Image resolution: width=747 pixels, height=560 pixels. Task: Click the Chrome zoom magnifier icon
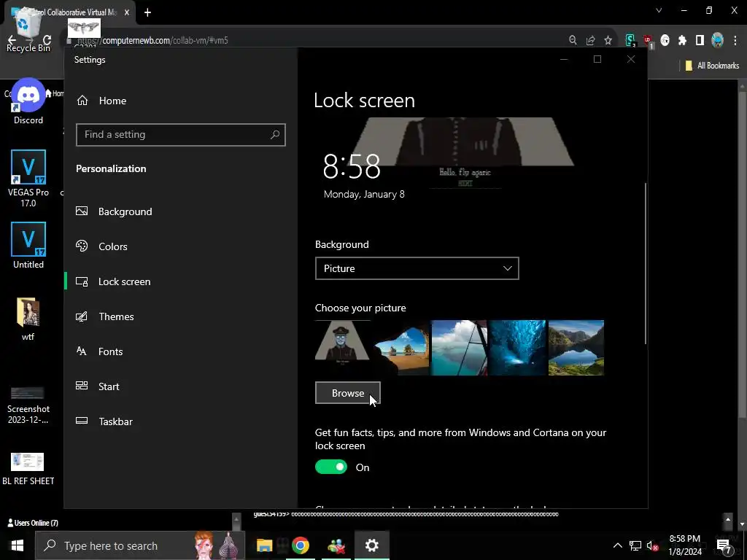573,41
